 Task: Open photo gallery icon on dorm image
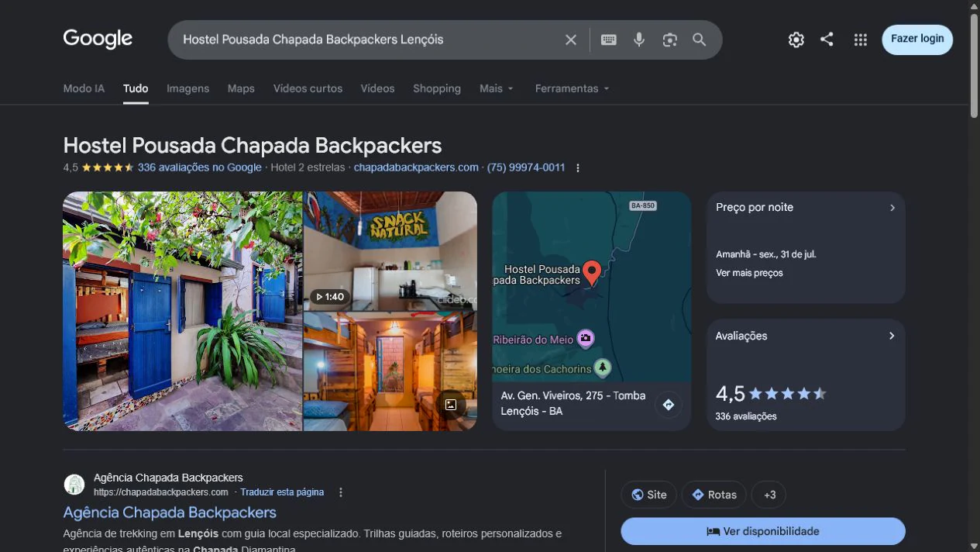coord(451,404)
